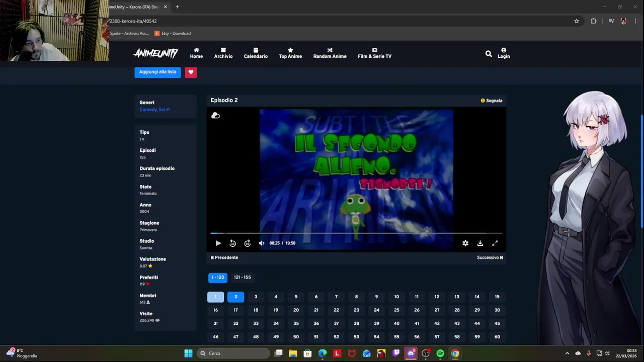This screenshot has width=644, height=362.
Task: Select episode 3
Action: tap(256, 297)
